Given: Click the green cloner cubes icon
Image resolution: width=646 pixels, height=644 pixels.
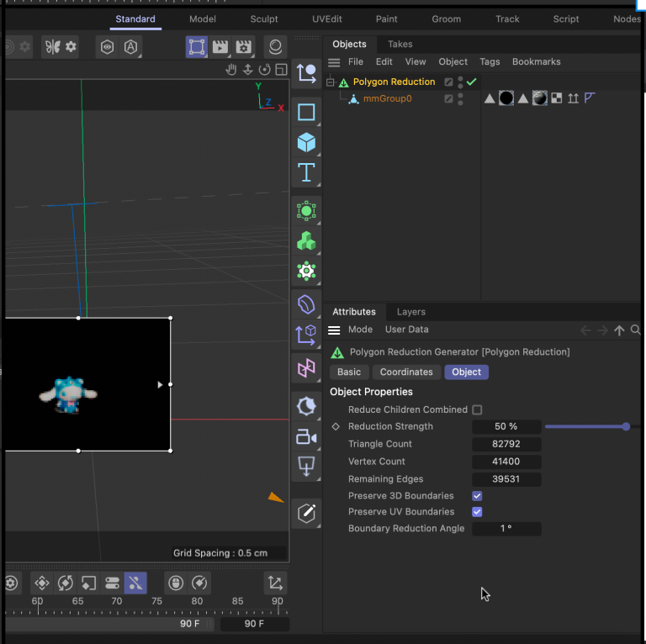Looking at the screenshot, I should click(306, 241).
